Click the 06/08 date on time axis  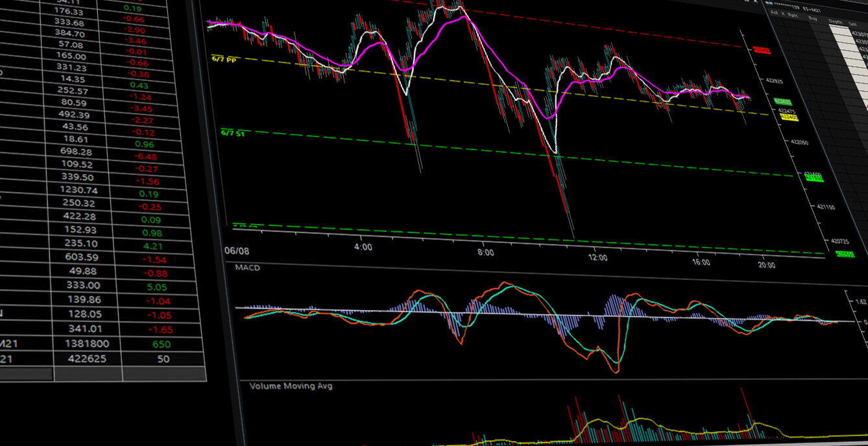237,251
